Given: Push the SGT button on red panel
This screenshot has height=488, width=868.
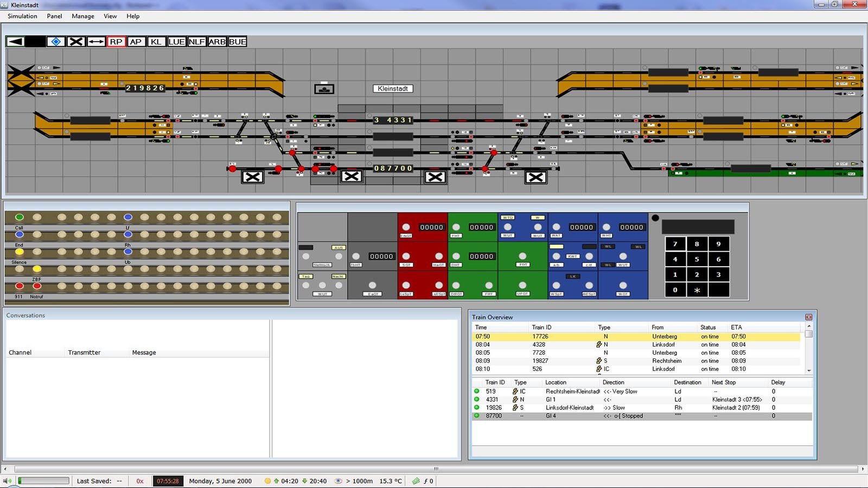Looking at the screenshot, I should 406,256.
